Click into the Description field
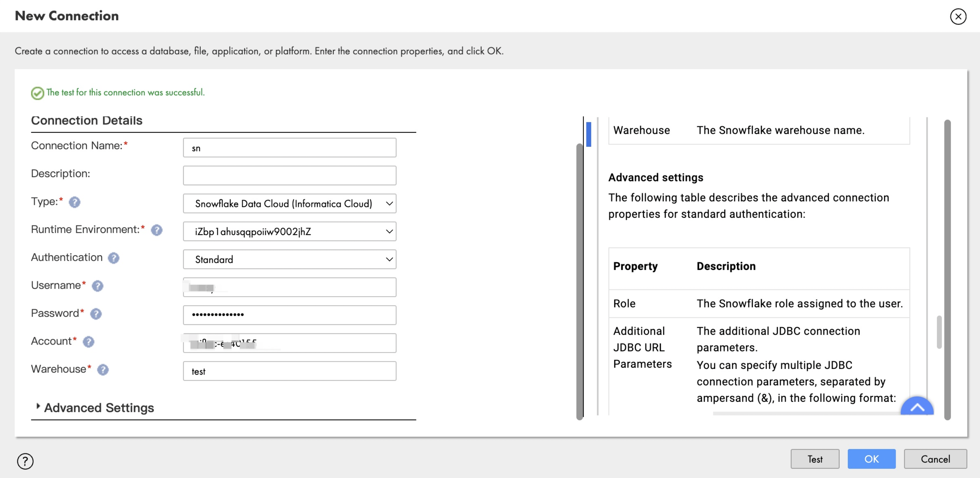This screenshot has height=478, width=980. [x=289, y=175]
